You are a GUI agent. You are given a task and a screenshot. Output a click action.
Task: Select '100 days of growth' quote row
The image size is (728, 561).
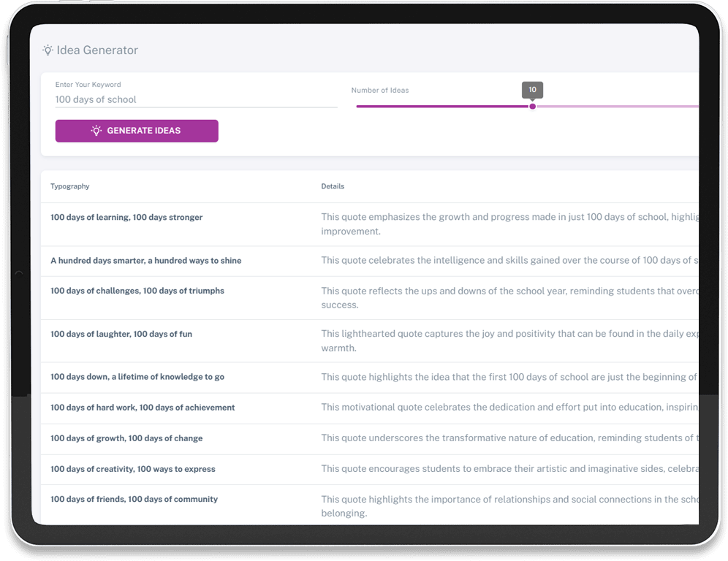click(126, 438)
